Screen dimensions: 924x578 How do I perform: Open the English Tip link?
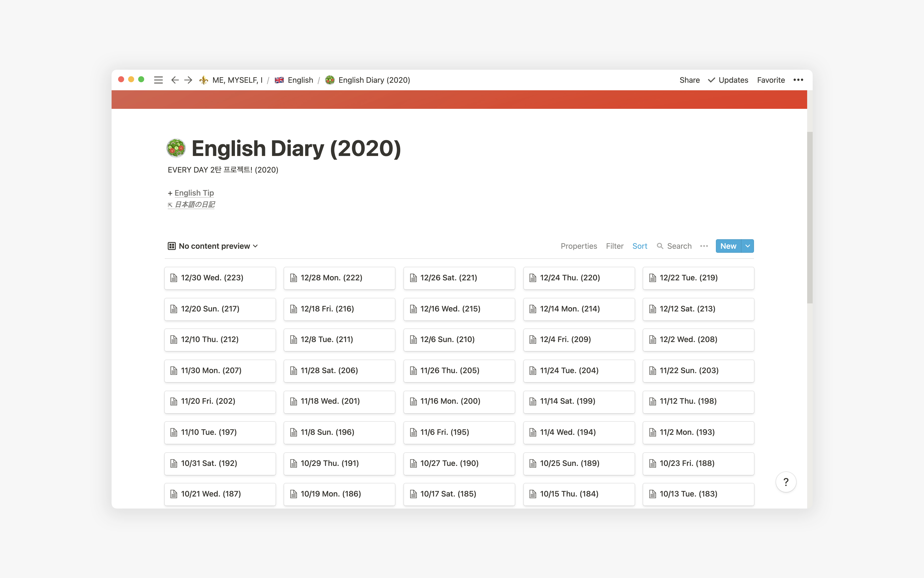(x=194, y=193)
